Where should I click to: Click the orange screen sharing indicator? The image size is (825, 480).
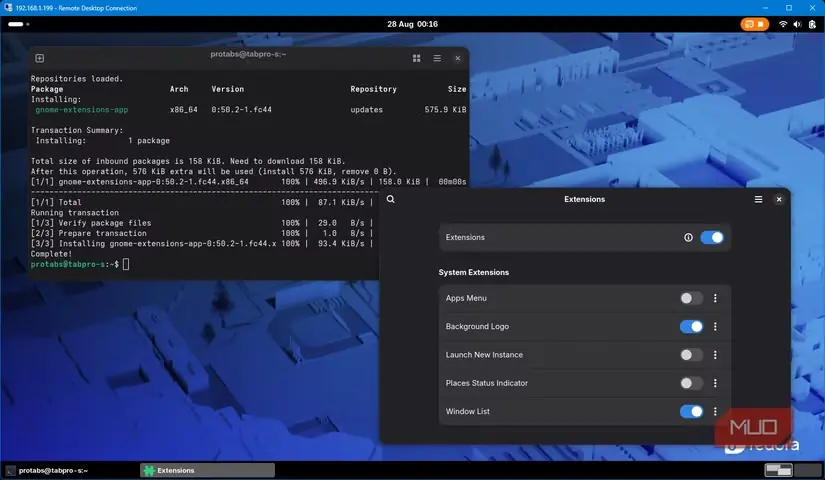click(754, 24)
